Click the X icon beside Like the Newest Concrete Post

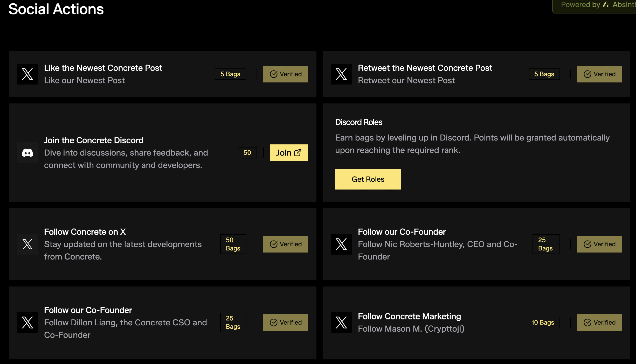pos(27,74)
